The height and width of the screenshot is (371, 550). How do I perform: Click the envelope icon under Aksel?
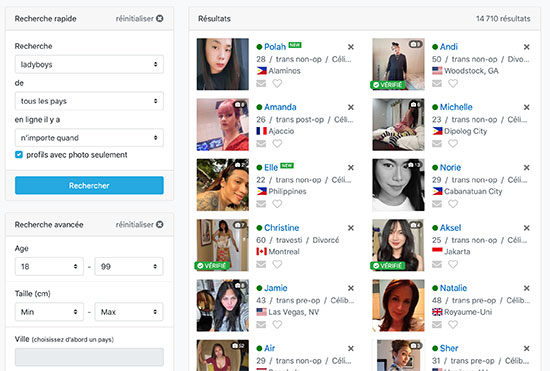point(437,264)
